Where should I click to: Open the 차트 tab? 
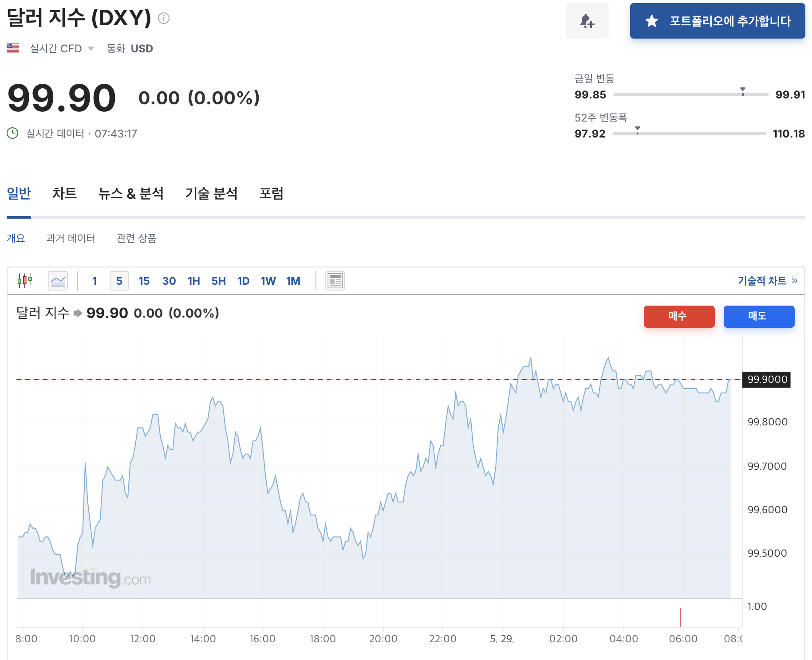pos(64,193)
